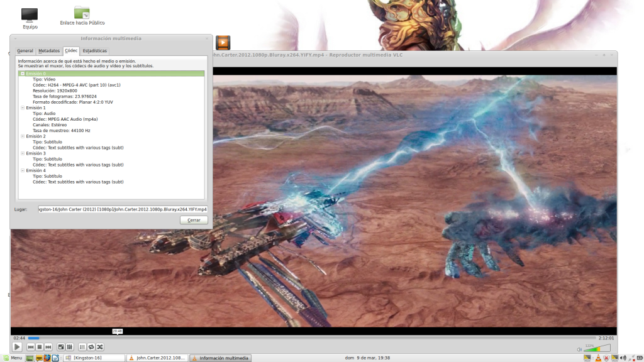Skip to next media with the next button

pyautogui.click(x=48, y=347)
